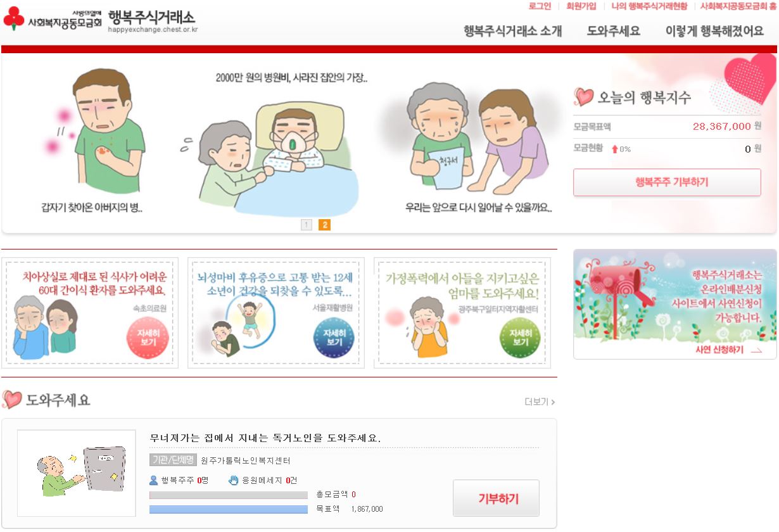Click the 기부하기 donate button
This screenshot has width=779, height=532.
coord(497,498)
